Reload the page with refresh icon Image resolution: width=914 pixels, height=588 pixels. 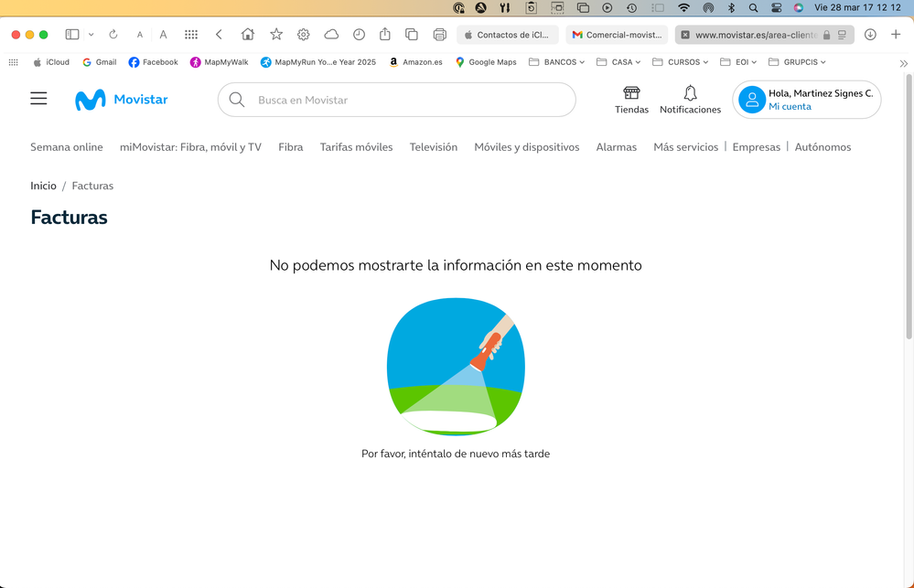113,35
